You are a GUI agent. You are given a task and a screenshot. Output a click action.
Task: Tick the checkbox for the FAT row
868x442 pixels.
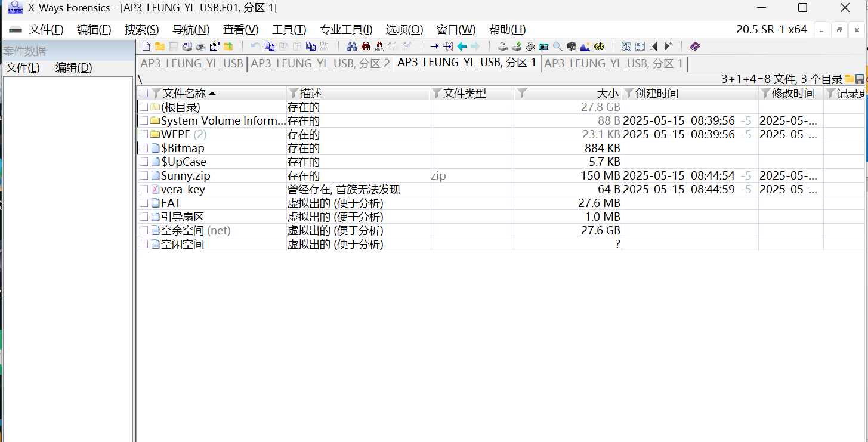(x=144, y=203)
